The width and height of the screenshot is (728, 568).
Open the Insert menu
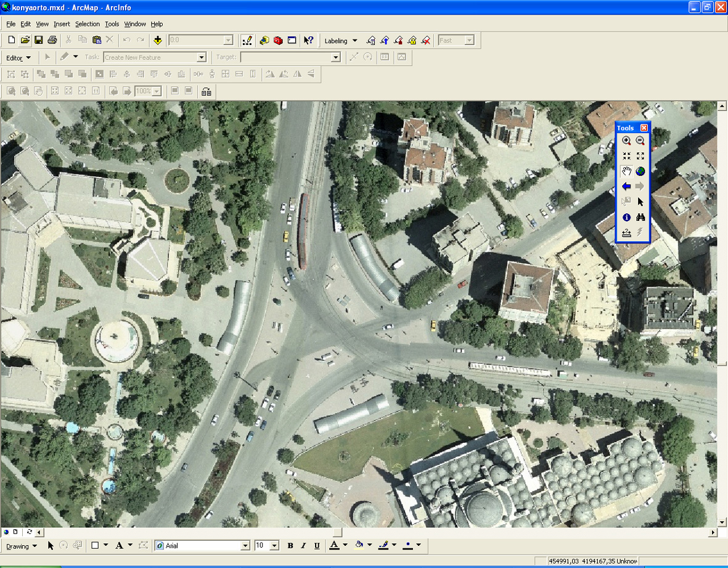pos(62,24)
